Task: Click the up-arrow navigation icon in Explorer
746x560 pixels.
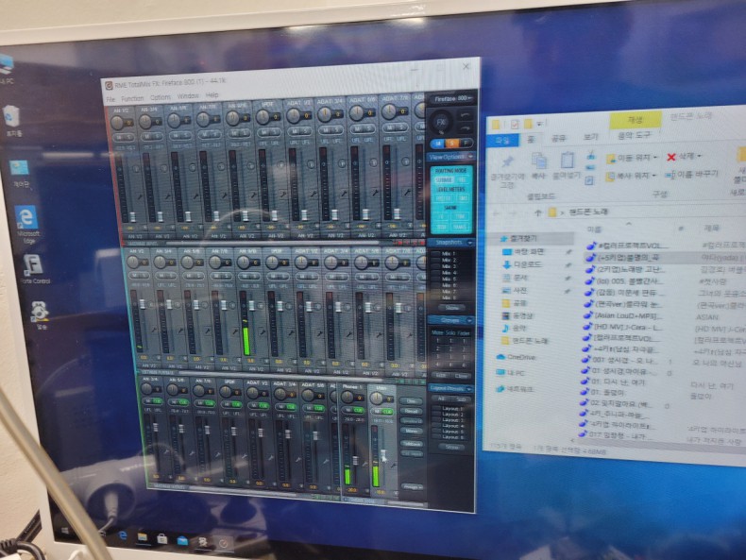Action: coord(538,212)
